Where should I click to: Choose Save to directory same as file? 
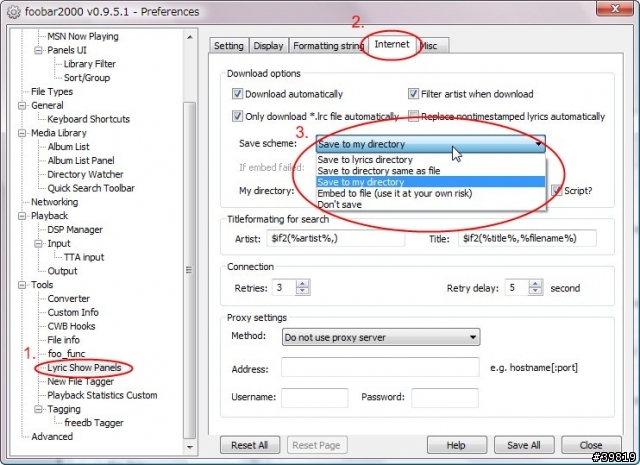coord(431,171)
